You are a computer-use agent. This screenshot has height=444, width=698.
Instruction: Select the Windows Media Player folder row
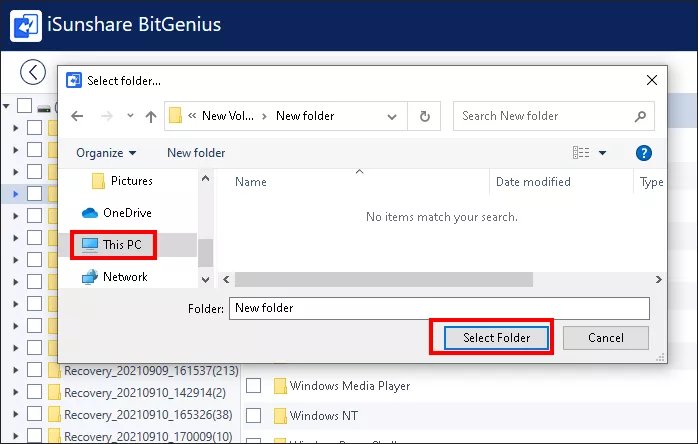pyautogui.click(x=350, y=386)
